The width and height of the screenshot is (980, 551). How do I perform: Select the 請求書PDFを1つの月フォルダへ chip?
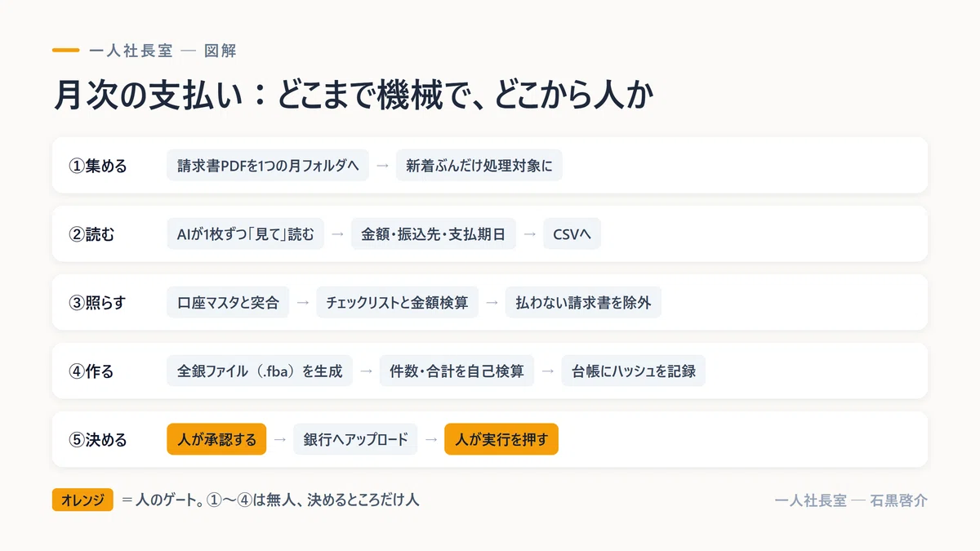tap(268, 165)
